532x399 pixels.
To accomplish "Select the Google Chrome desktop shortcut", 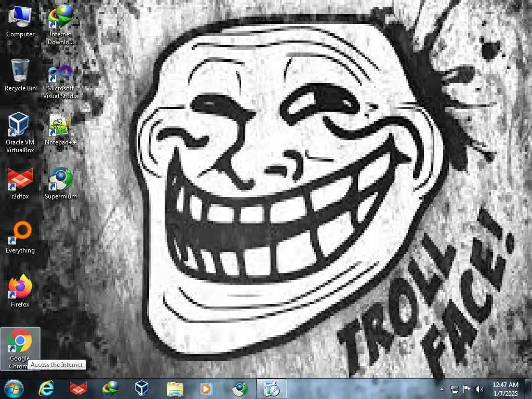I will pos(20,349).
